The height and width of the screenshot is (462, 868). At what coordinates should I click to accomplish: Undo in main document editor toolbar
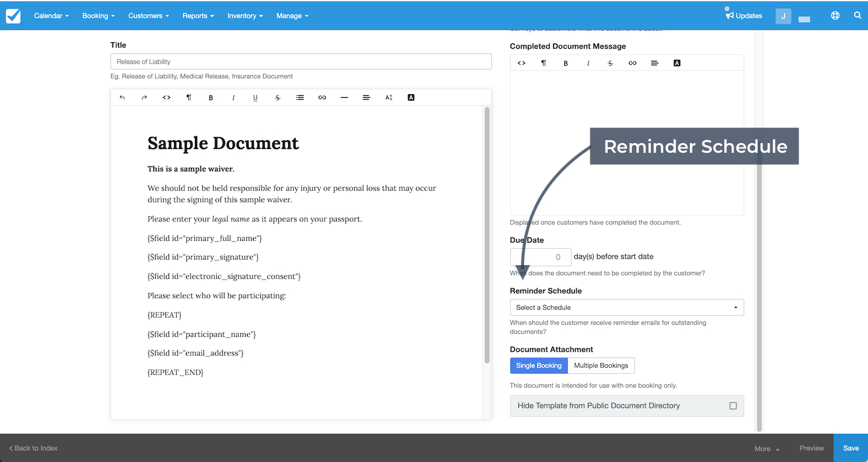pos(122,97)
